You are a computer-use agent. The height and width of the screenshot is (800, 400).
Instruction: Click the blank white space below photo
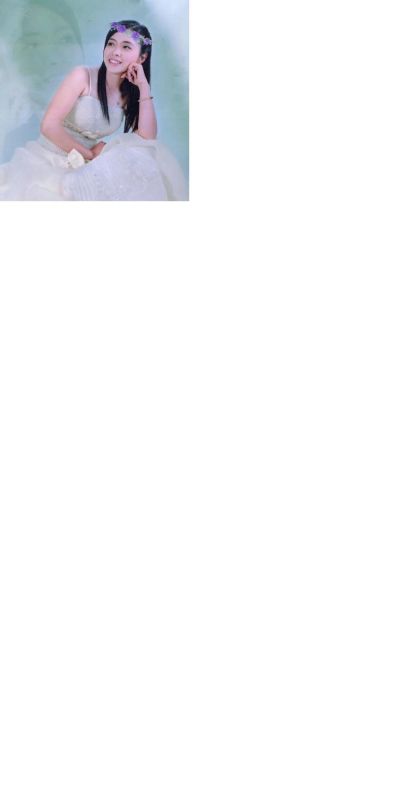point(200,500)
